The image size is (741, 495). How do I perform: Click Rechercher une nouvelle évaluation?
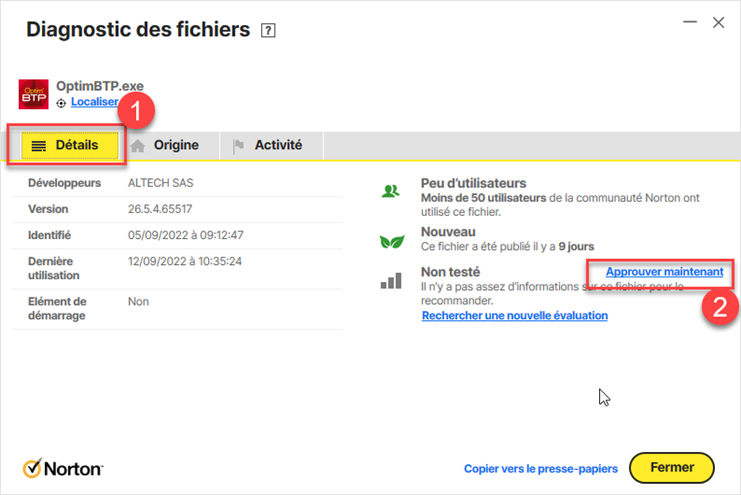coord(514,316)
